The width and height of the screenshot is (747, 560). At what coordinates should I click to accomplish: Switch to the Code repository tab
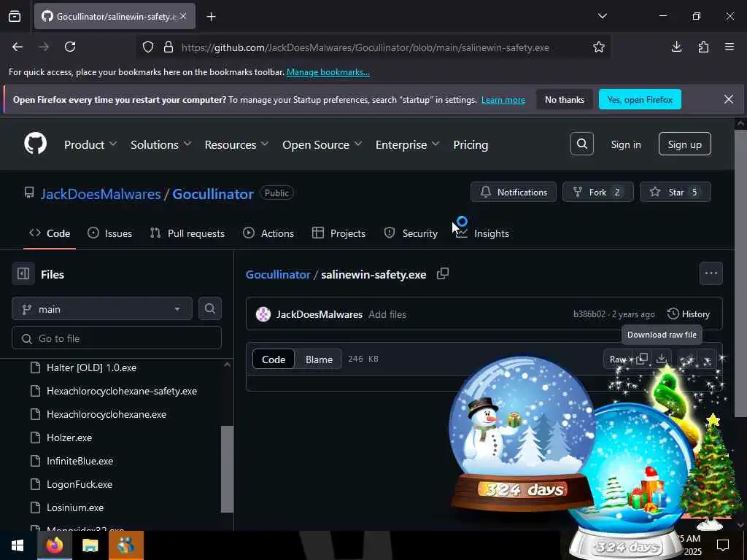point(50,233)
